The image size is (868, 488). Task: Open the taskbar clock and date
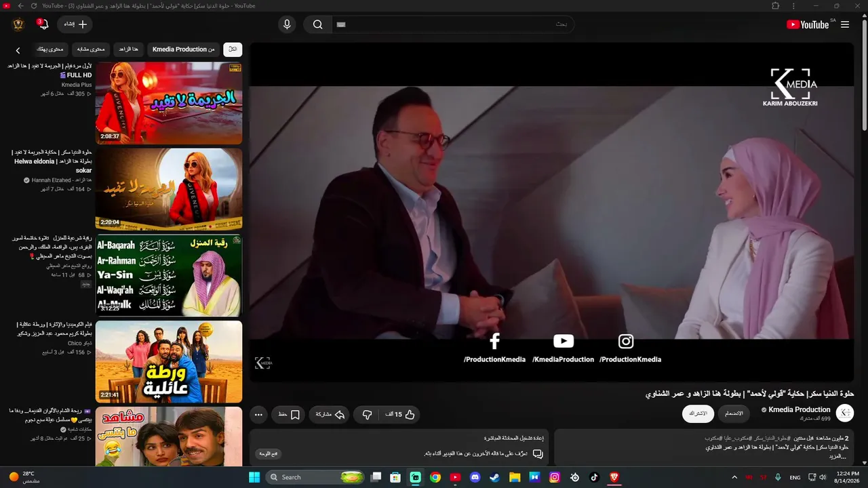click(x=848, y=477)
